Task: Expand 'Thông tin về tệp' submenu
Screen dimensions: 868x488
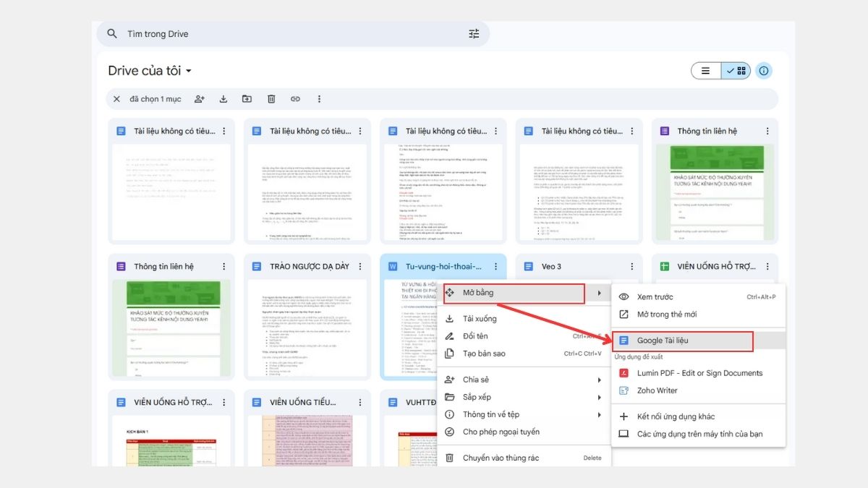Action: click(524, 414)
